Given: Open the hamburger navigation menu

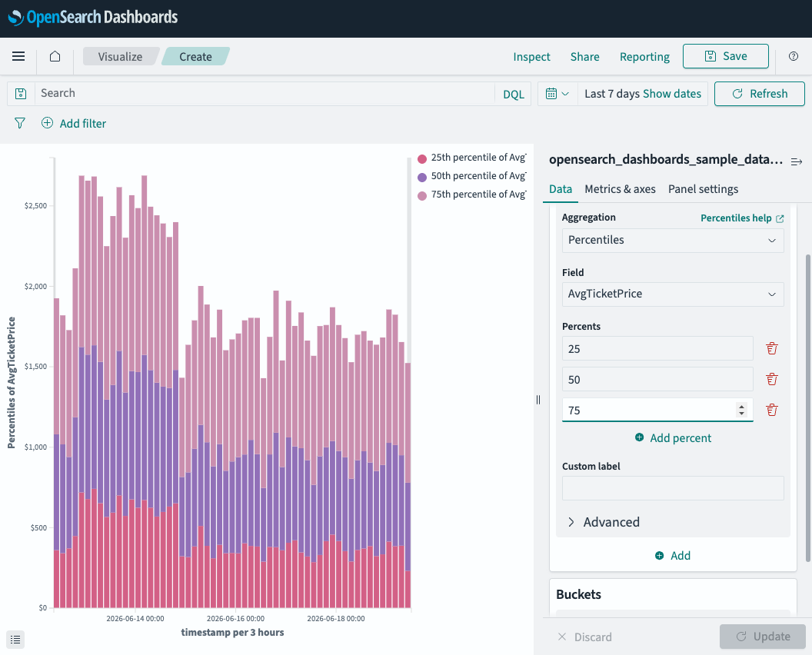Looking at the screenshot, I should point(18,56).
